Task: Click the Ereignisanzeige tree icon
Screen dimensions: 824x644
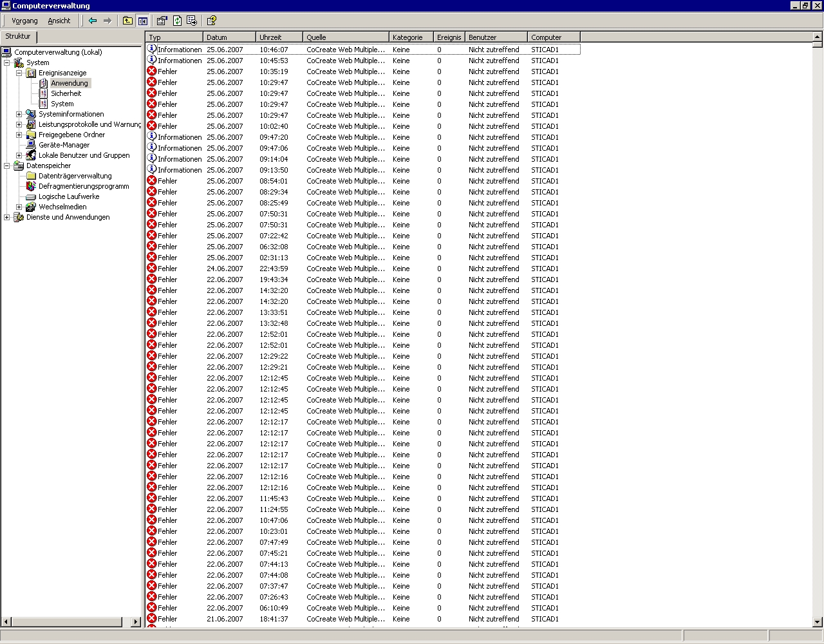Action: tap(31, 73)
